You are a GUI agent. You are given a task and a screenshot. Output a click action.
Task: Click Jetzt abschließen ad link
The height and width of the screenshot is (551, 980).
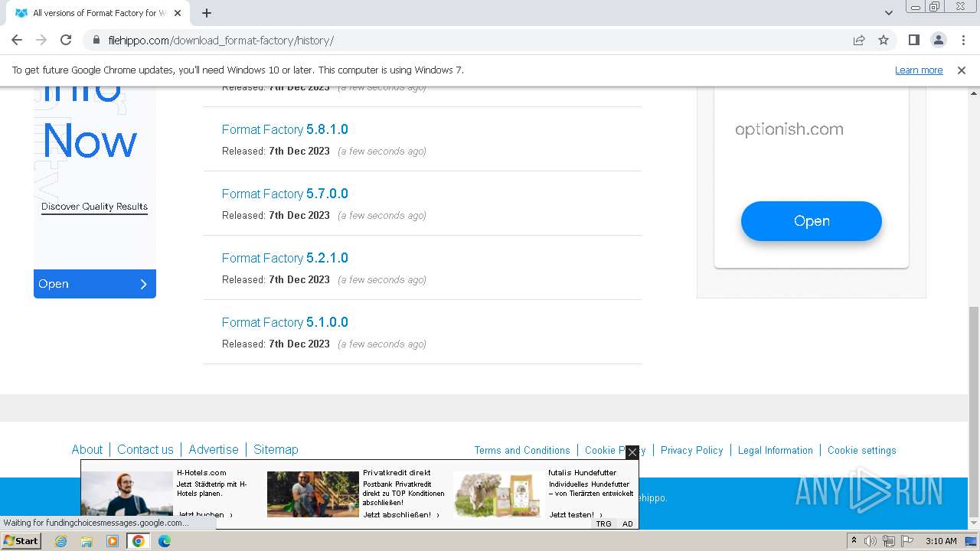[401, 515]
